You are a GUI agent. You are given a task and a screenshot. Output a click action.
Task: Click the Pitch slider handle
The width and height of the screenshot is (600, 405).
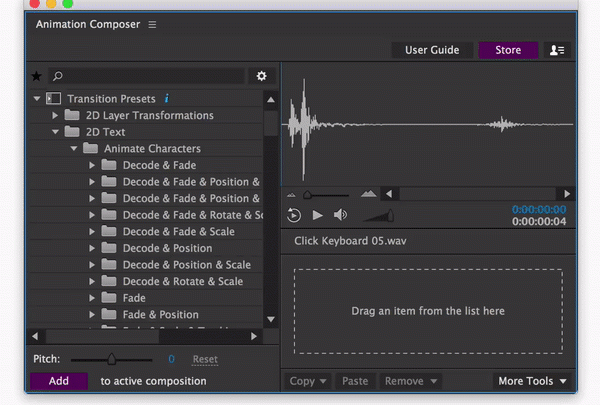pos(111,359)
